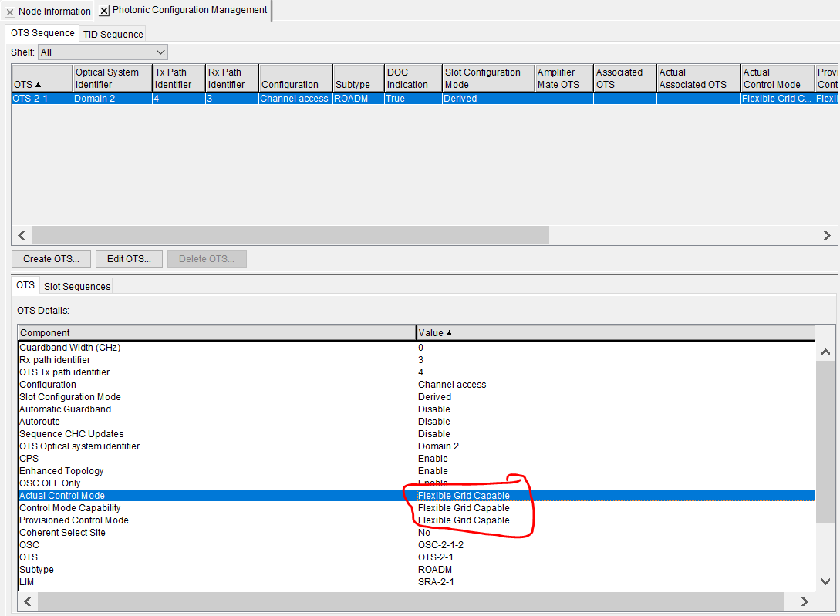This screenshot has width=840, height=616.
Task: Close the Photonic Configuration Management tab
Action: coord(104,11)
